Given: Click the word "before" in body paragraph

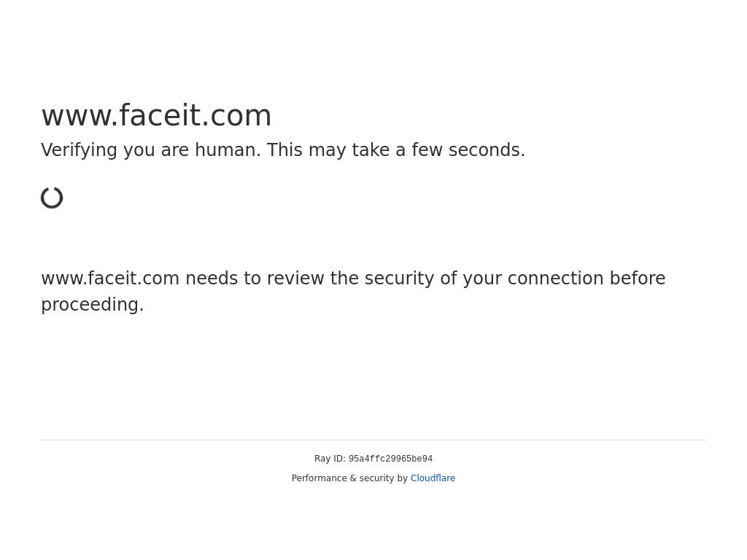Looking at the screenshot, I should tap(638, 279).
